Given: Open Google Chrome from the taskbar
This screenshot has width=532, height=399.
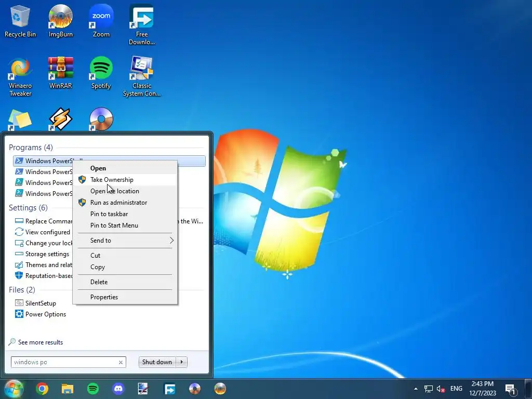Looking at the screenshot, I should pos(42,389).
